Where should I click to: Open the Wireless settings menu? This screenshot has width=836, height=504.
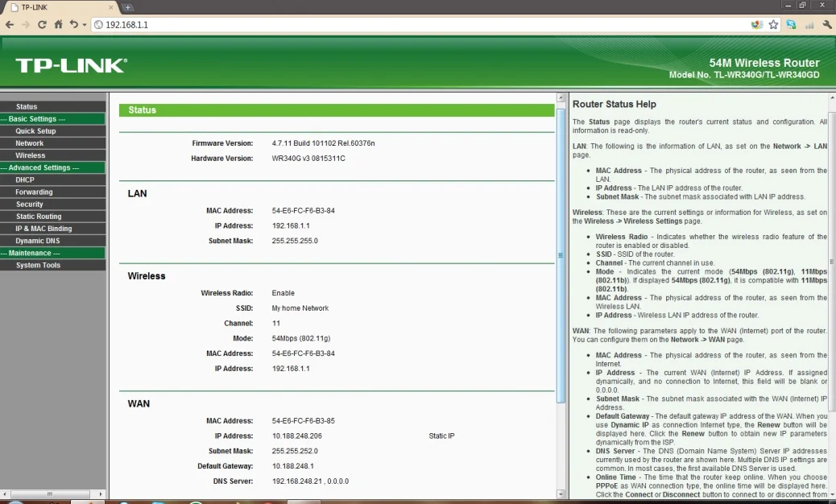click(31, 155)
